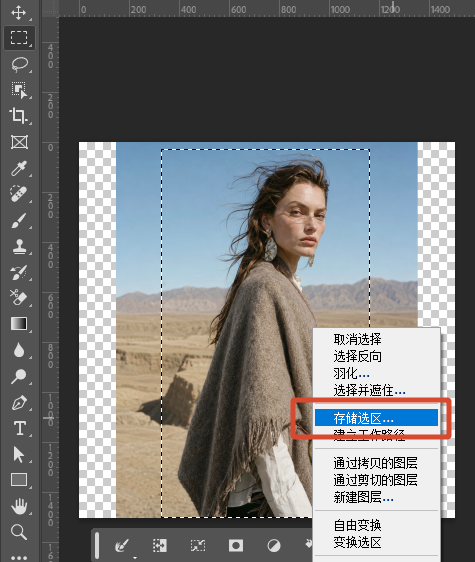Image resolution: width=475 pixels, height=562 pixels.
Task: Select the Eyedropper tool
Action: tap(19, 168)
